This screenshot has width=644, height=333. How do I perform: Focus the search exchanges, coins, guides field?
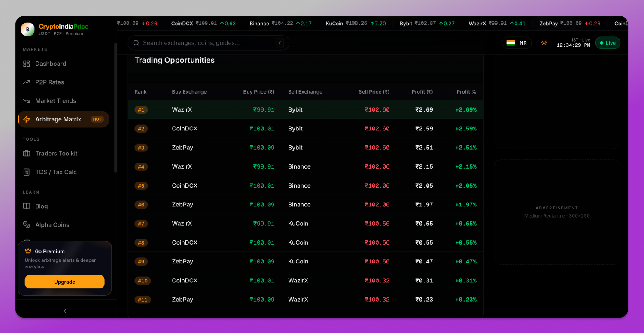click(208, 43)
